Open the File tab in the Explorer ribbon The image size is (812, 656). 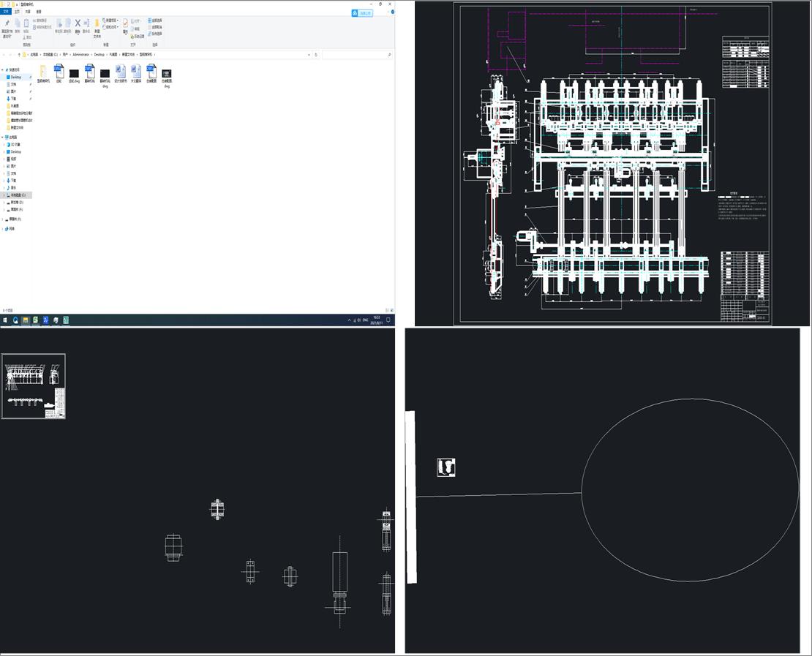pyautogui.click(x=6, y=12)
